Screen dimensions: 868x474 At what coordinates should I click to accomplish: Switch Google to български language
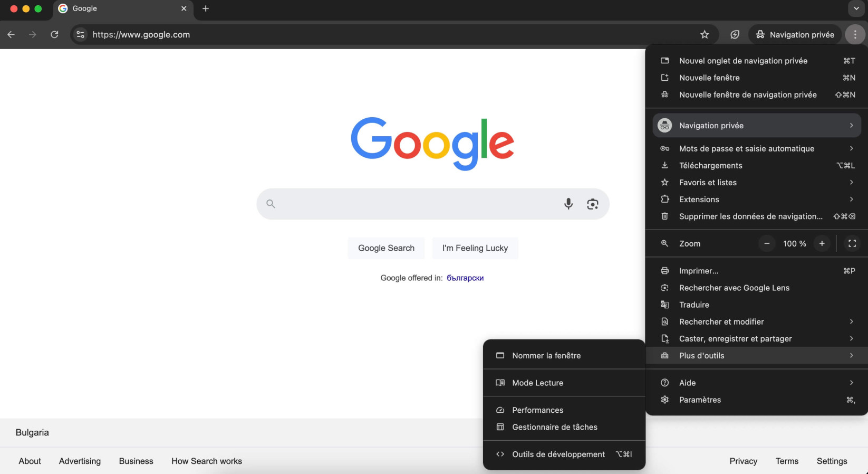pos(465,278)
